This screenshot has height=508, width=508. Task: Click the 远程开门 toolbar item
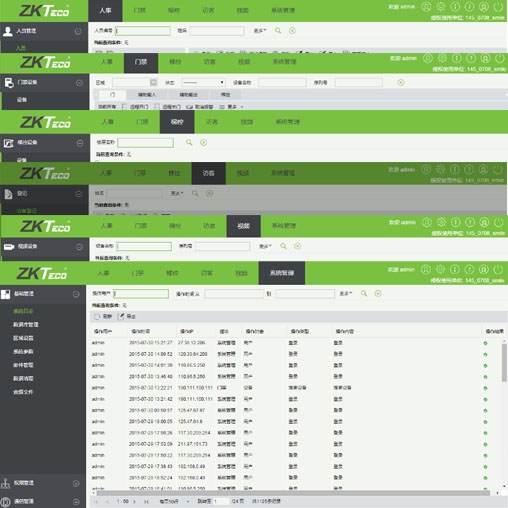coord(135,107)
